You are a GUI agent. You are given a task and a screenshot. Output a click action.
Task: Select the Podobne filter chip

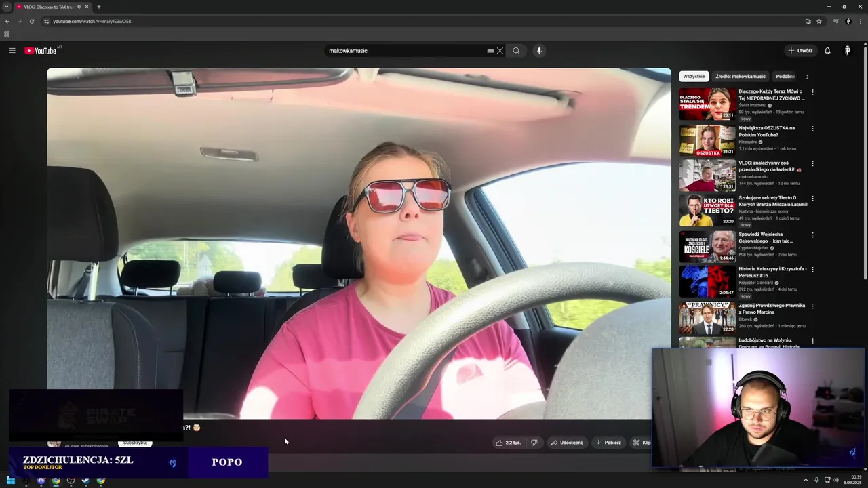pyautogui.click(x=785, y=77)
